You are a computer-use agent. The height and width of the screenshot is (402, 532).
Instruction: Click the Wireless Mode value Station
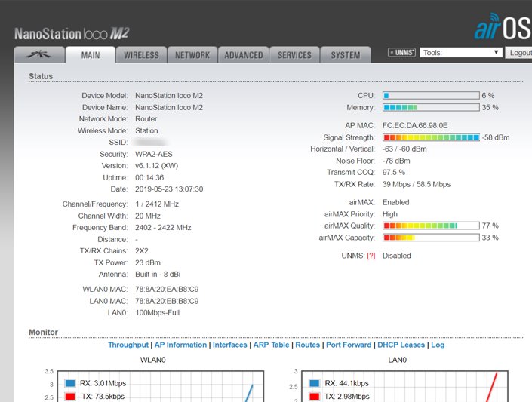tap(146, 131)
